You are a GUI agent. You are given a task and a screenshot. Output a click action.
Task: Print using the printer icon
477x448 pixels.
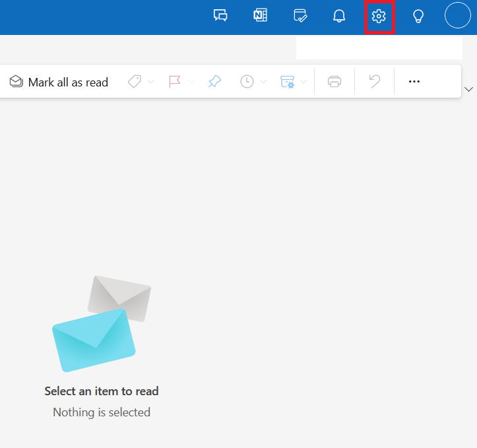[x=334, y=82]
